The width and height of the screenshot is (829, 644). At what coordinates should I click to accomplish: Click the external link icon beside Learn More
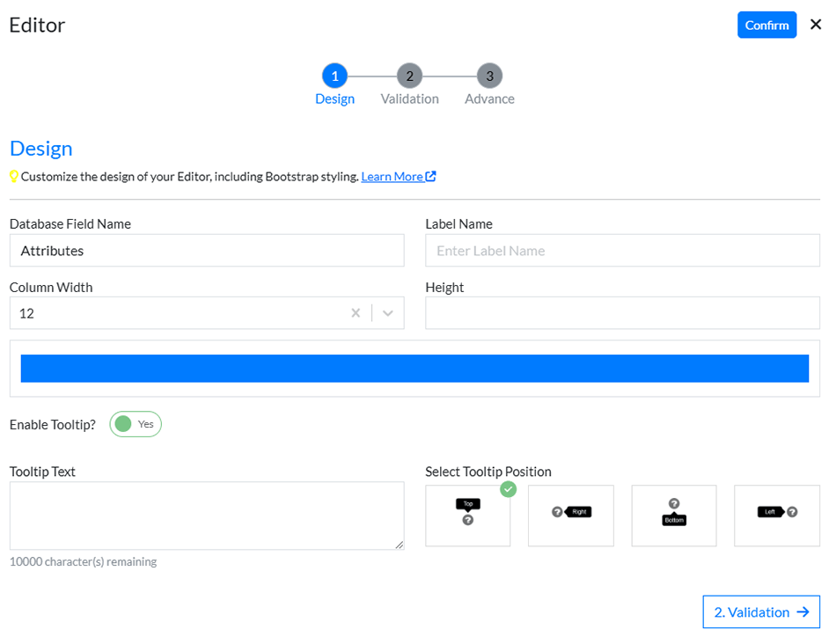(430, 176)
